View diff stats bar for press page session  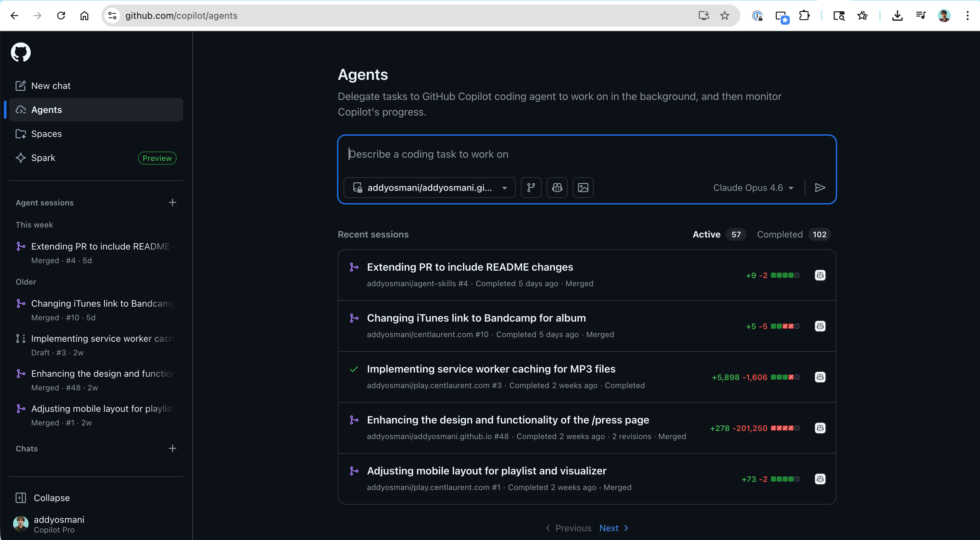(x=785, y=428)
